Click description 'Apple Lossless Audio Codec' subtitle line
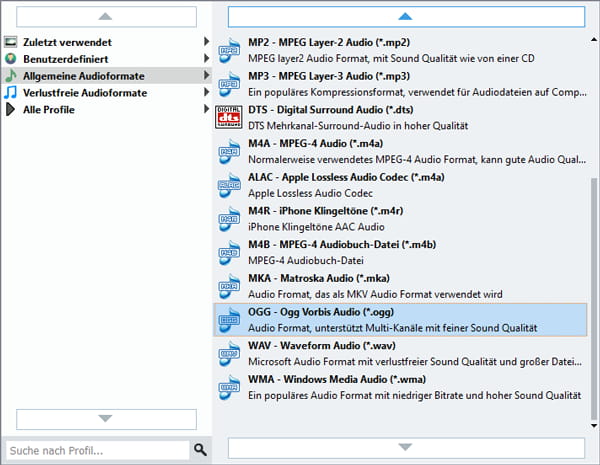Viewport: 600px width, 465px height. tap(310, 193)
